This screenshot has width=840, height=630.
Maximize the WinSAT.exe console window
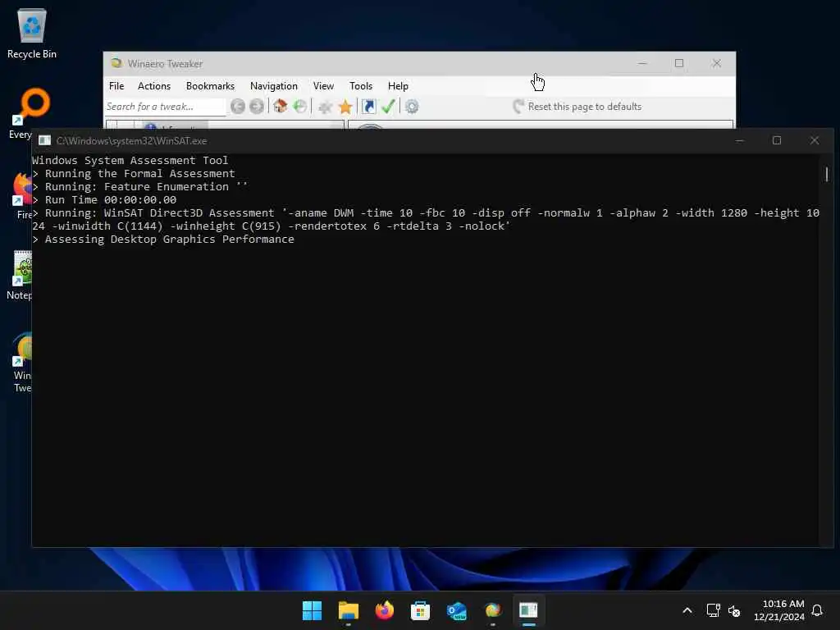[x=777, y=140]
